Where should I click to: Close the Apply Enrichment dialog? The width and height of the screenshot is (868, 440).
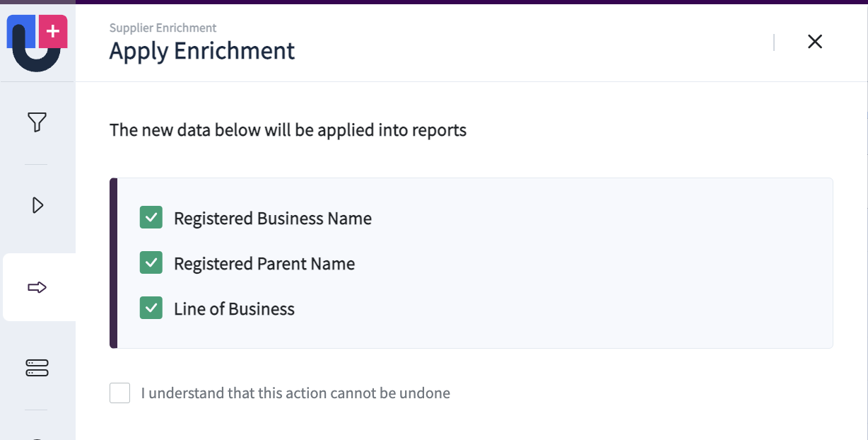click(x=815, y=42)
